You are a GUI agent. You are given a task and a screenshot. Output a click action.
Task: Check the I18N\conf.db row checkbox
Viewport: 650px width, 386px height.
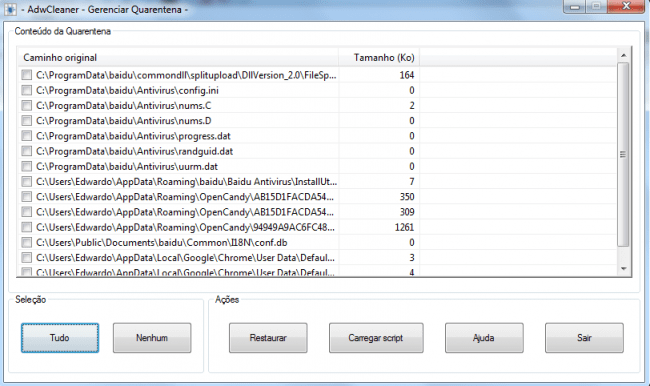(x=27, y=242)
